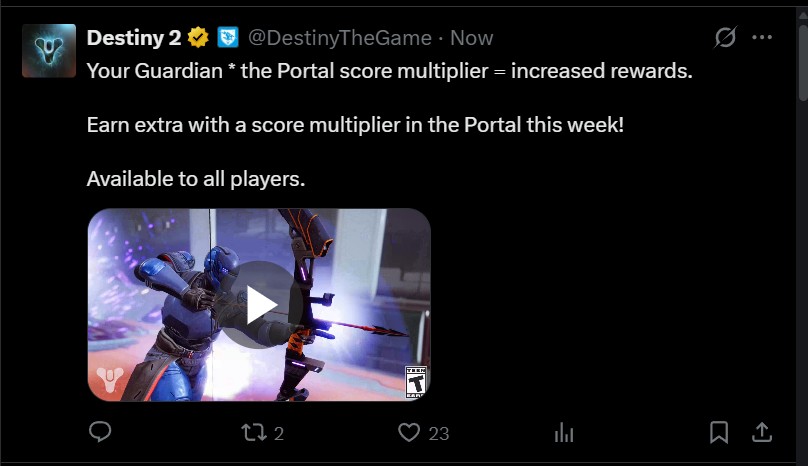Click the scrollbar up arrow
Image resolution: width=808 pixels, height=466 pixels.
coord(803,14)
